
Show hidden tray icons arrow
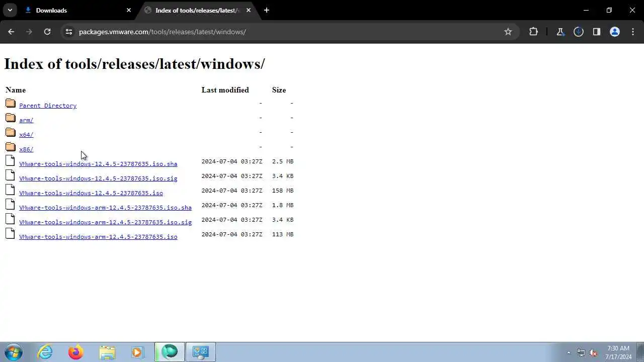[569, 352]
